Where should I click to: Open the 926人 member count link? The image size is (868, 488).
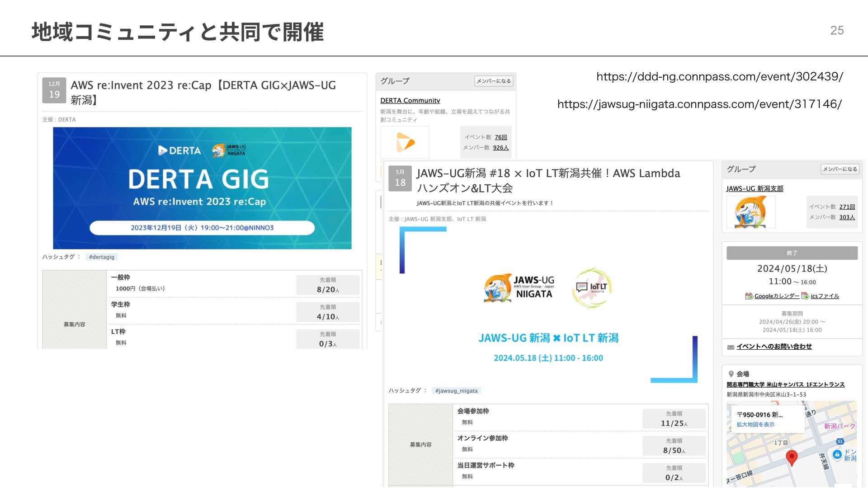coord(501,148)
